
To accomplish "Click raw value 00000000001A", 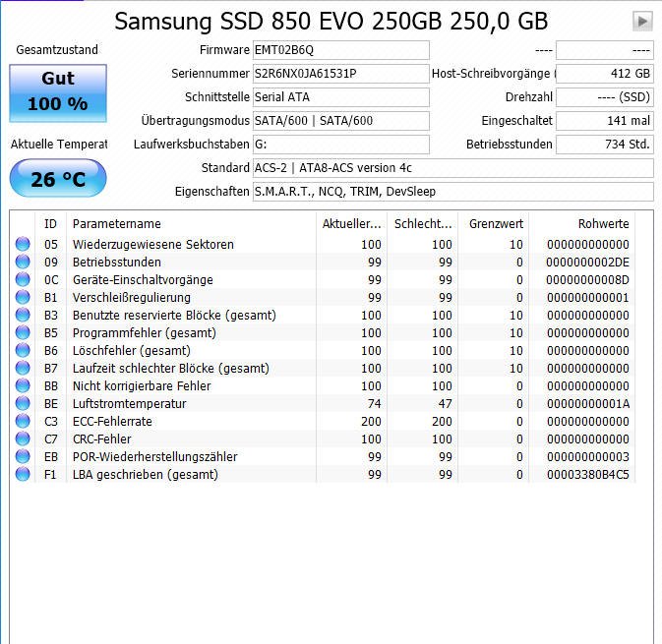I will point(587,404).
